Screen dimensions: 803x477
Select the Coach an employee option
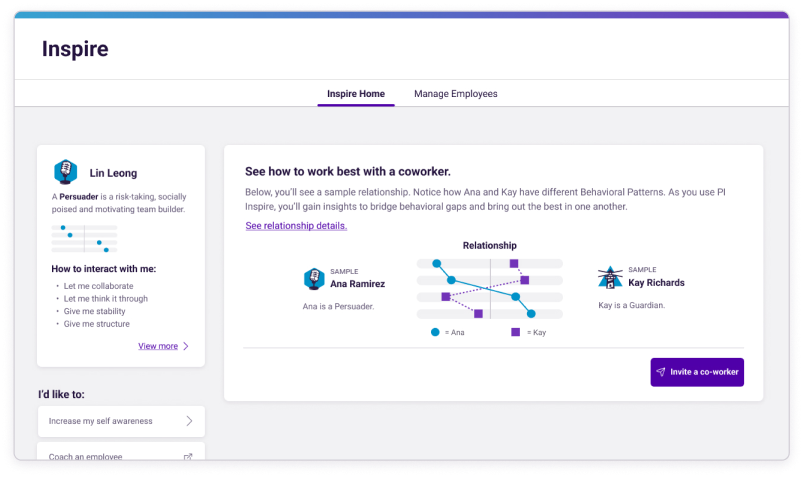click(121, 452)
